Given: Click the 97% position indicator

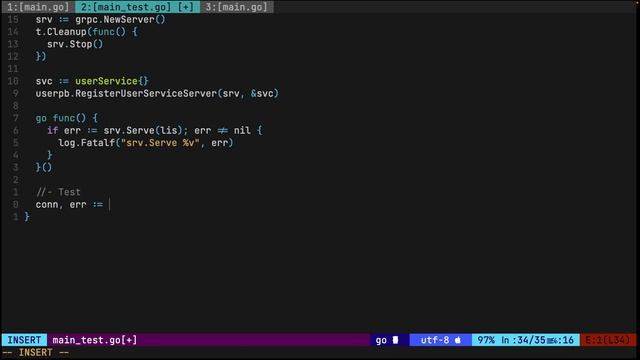Looking at the screenshot, I should (486, 340).
